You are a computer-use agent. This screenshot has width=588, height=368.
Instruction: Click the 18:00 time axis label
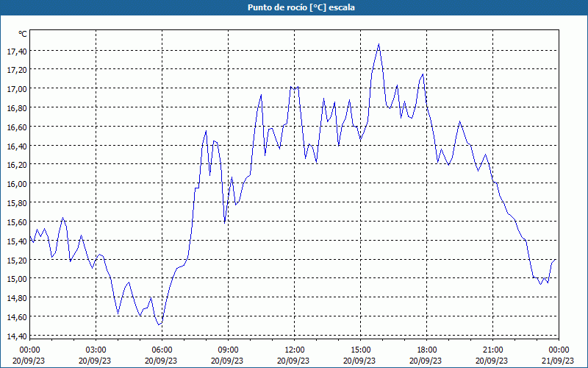pos(427,350)
